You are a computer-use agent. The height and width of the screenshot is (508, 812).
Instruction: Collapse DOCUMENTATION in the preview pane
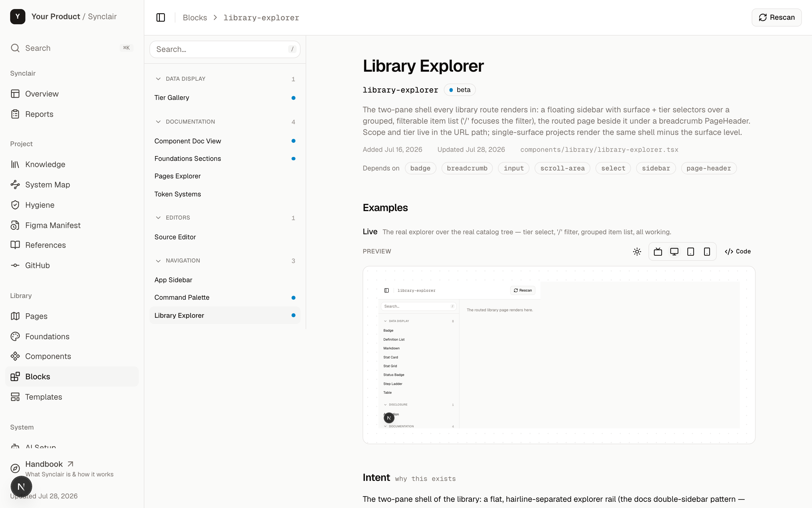click(x=418, y=426)
